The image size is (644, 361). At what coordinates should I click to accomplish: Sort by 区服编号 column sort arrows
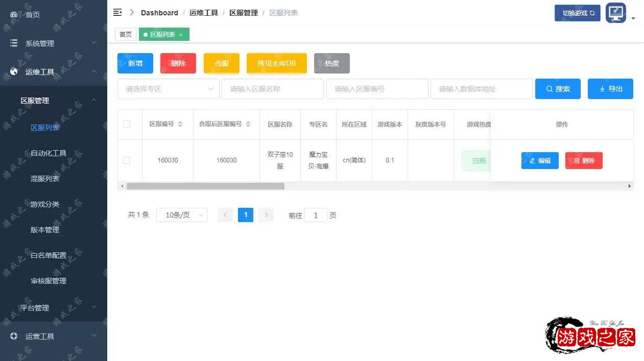coord(180,124)
